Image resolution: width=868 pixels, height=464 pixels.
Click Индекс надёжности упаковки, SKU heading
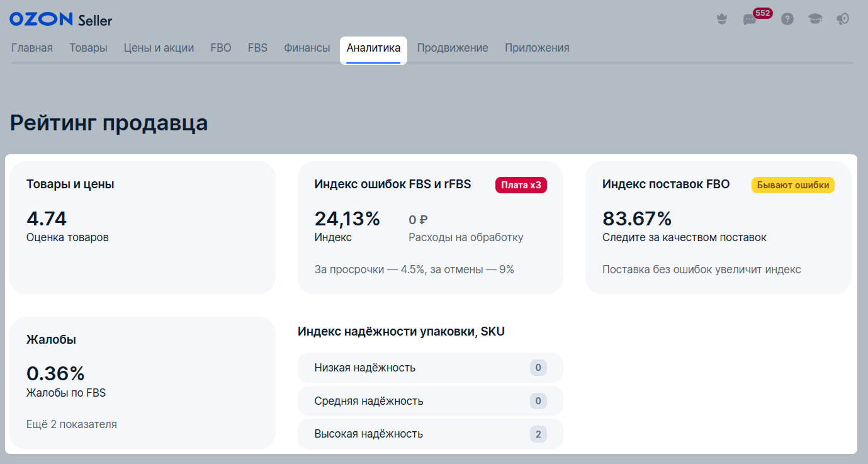[401, 332]
